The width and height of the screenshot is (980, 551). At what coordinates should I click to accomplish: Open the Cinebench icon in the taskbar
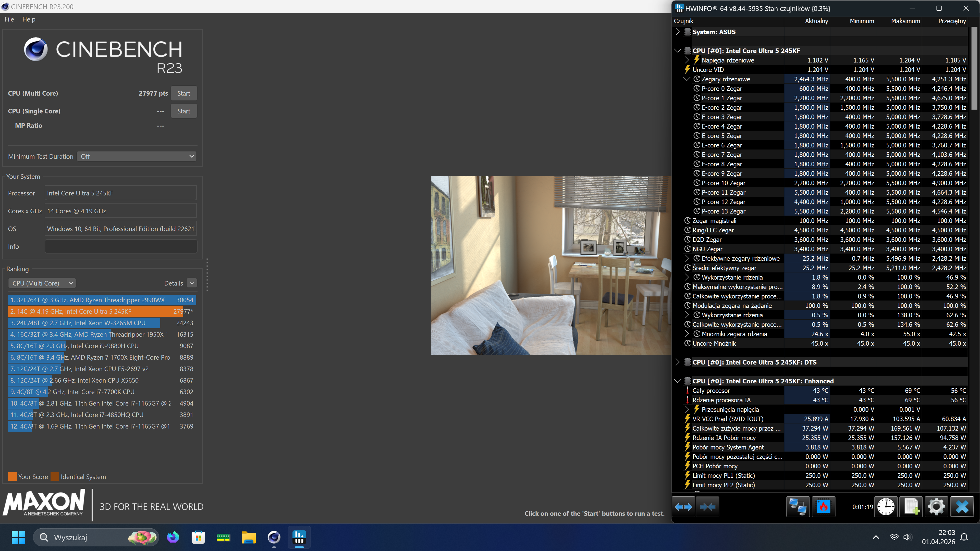(274, 537)
